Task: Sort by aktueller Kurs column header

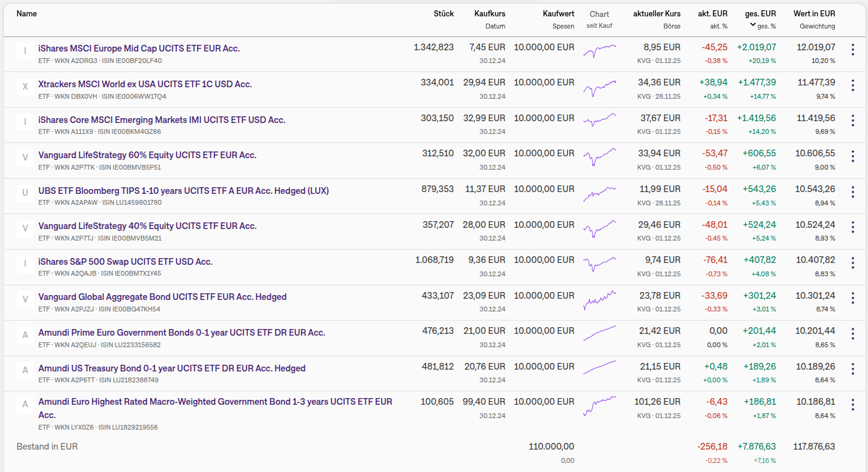Action: click(657, 13)
